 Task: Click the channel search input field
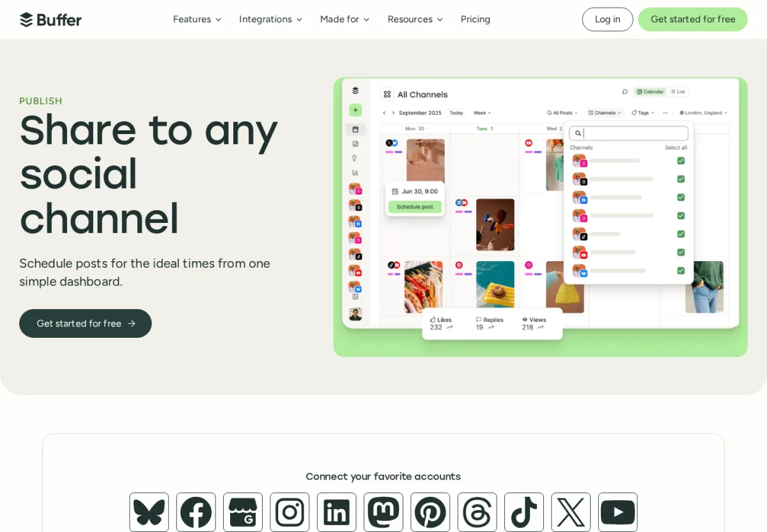(628, 133)
